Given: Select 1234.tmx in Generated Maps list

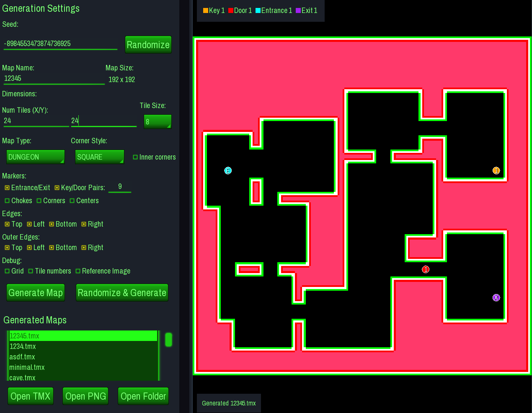Looking at the screenshot, I should coord(83,346).
